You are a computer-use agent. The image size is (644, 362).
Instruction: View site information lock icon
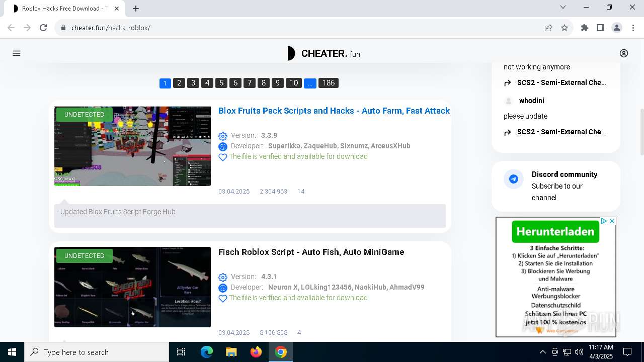pyautogui.click(x=63, y=28)
